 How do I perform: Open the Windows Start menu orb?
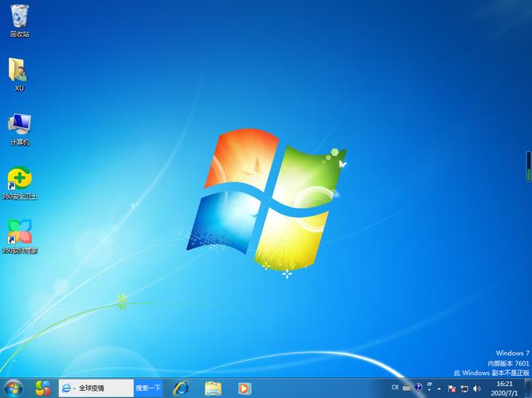(14, 388)
